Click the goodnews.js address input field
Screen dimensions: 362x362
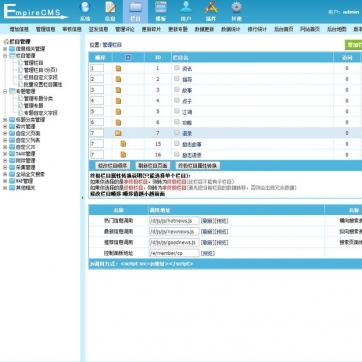point(174,242)
